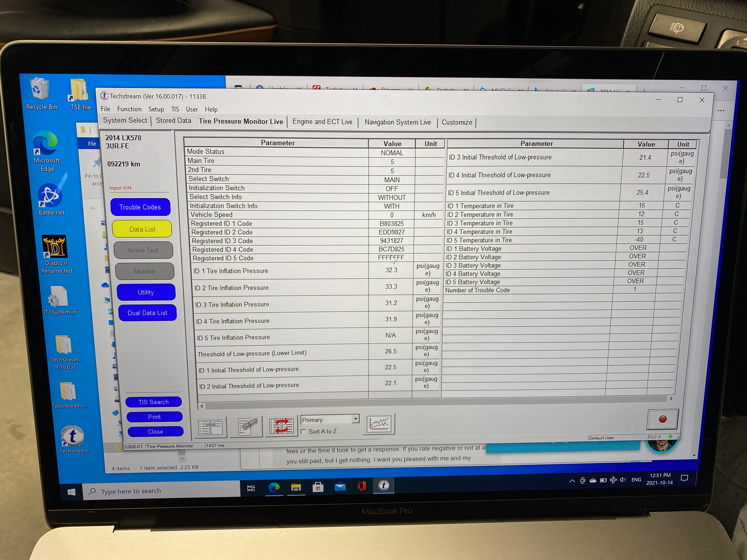Enable the Sort A to Z checkbox

[x=304, y=432]
